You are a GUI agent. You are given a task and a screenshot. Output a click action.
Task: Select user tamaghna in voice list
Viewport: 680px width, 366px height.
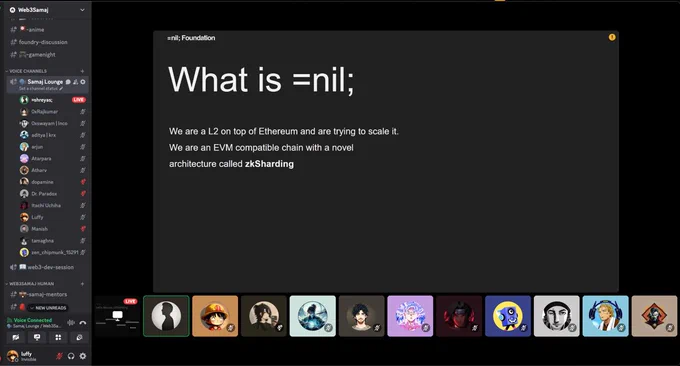point(42,240)
